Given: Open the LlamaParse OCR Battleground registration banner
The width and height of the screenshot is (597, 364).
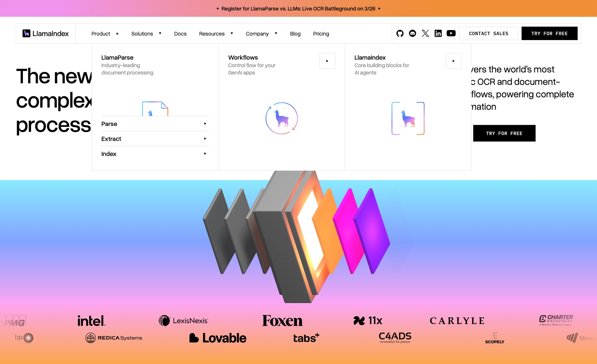Looking at the screenshot, I should coord(298,8).
